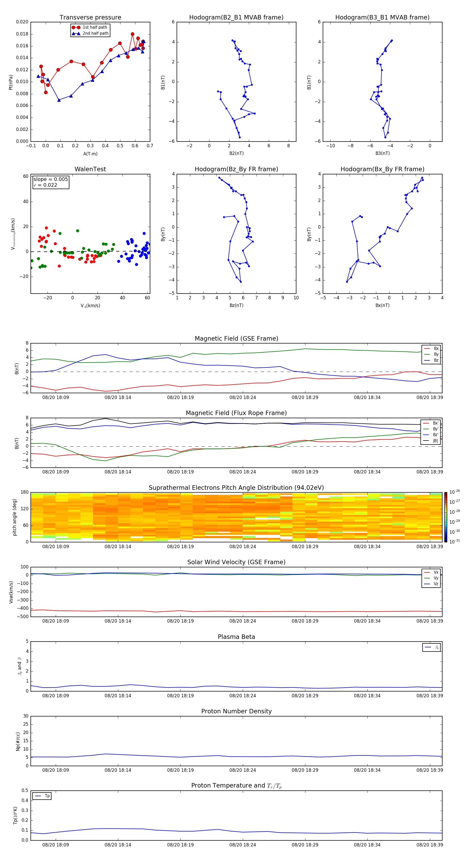
Task: Click the Proton Number Density title
Action: pyautogui.click(x=236, y=711)
